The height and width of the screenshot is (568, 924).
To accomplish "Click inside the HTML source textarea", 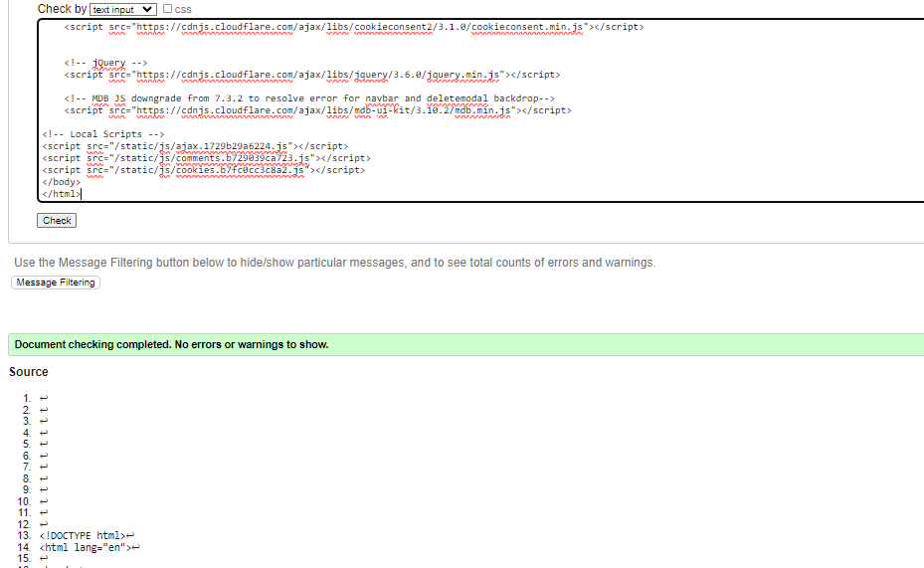I will click(x=480, y=110).
